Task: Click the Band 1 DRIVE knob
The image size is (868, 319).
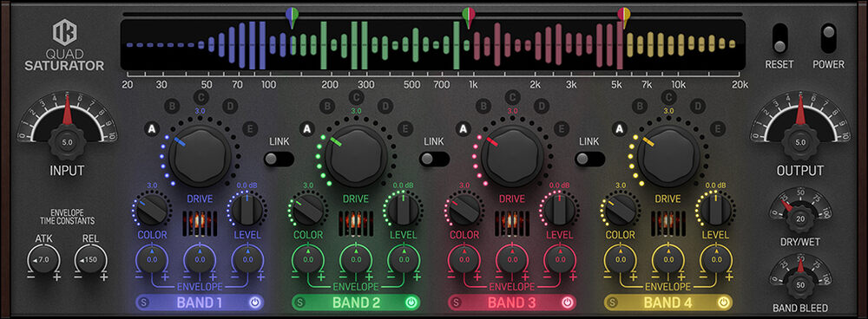Action: (x=200, y=155)
